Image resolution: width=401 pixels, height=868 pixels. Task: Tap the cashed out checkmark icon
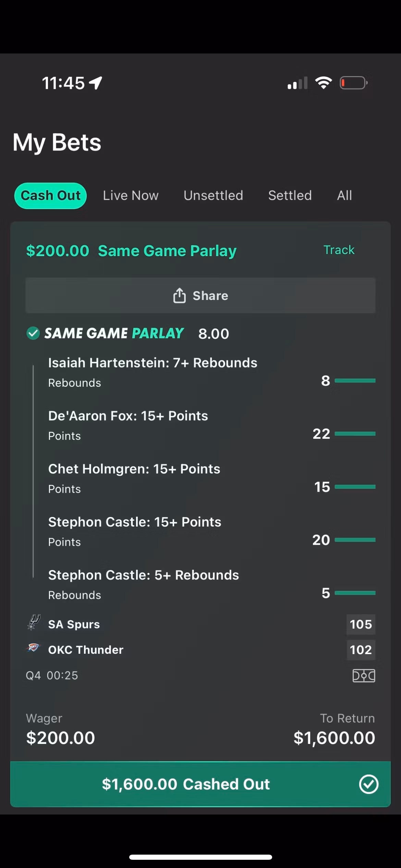click(368, 784)
